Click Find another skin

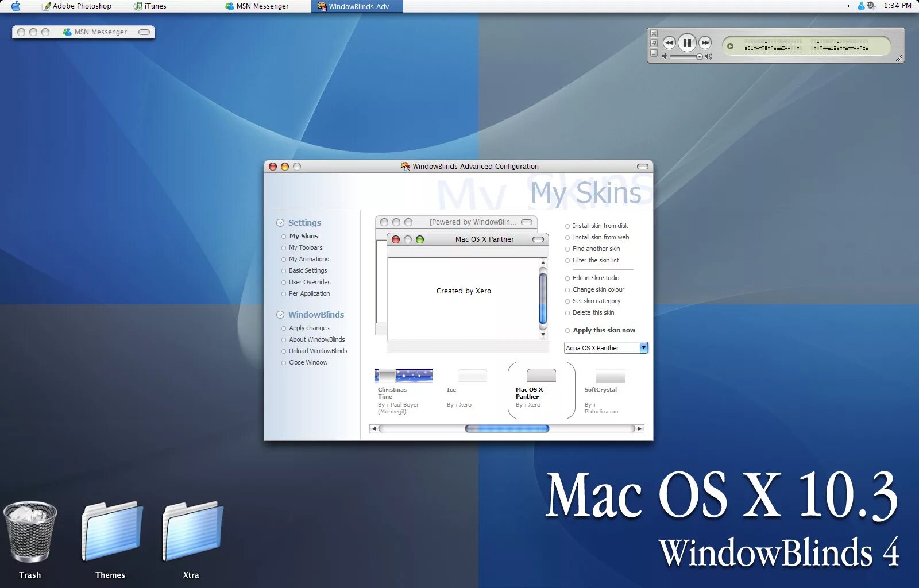click(596, 249)
